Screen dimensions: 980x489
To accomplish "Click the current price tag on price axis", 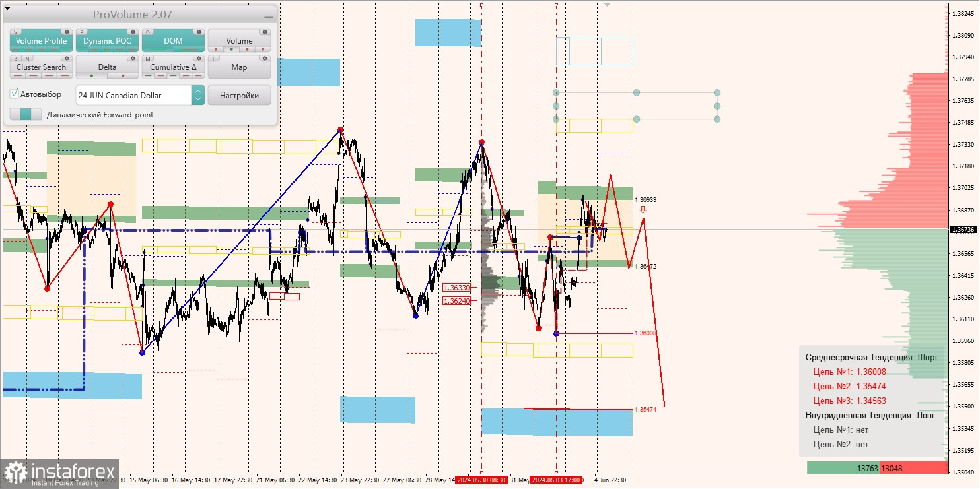I will tap(962, 230).
